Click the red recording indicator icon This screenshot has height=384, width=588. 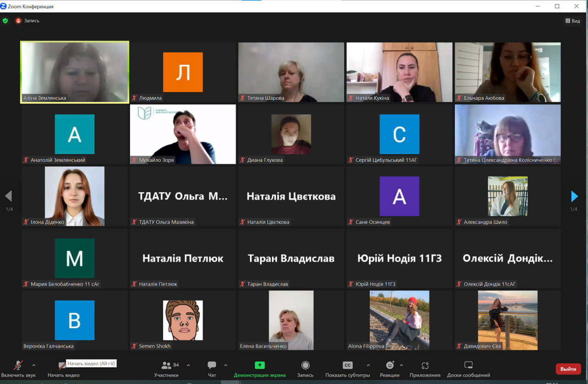(18, 21)
